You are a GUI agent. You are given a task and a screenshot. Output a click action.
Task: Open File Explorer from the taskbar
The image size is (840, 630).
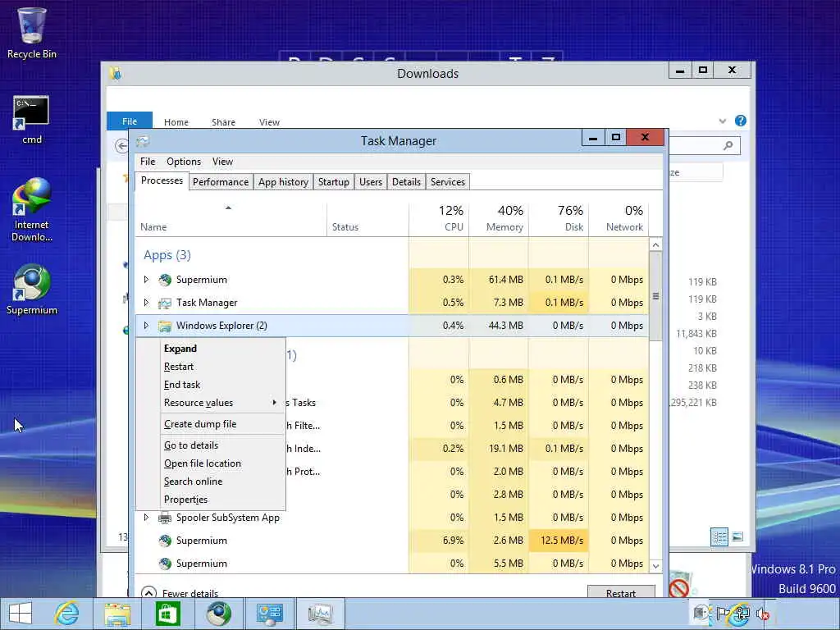(117, 614)
